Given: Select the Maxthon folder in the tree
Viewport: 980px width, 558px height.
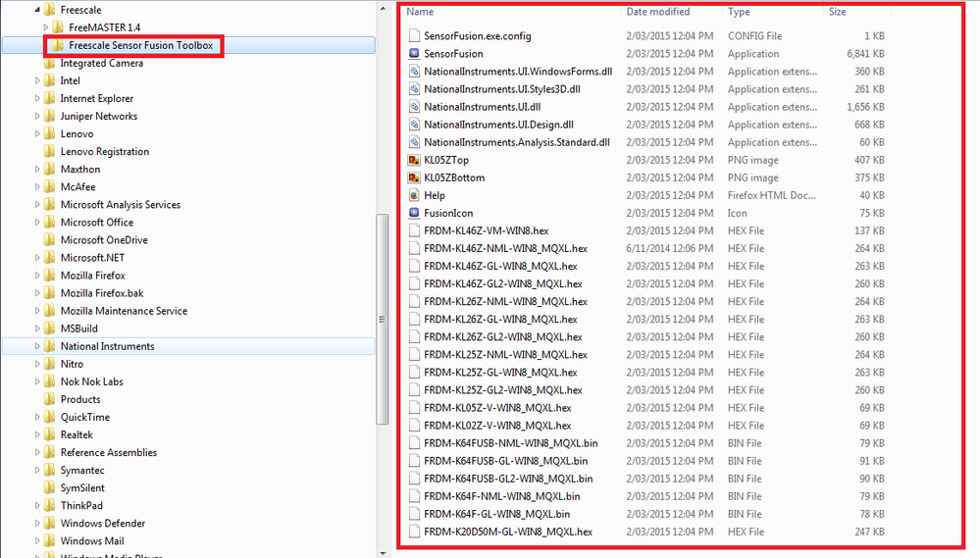Looking at the screenshot, I should (80, 170).
